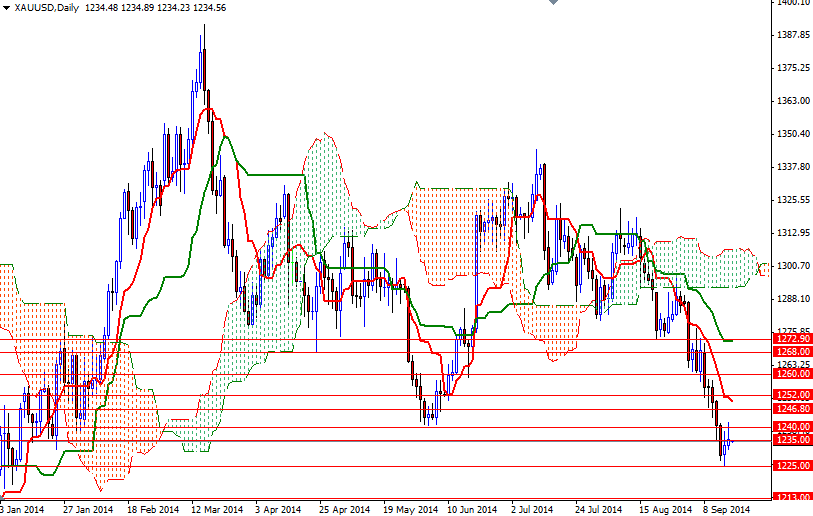Pick the 1240.00 red price level label

pos(791,427)
